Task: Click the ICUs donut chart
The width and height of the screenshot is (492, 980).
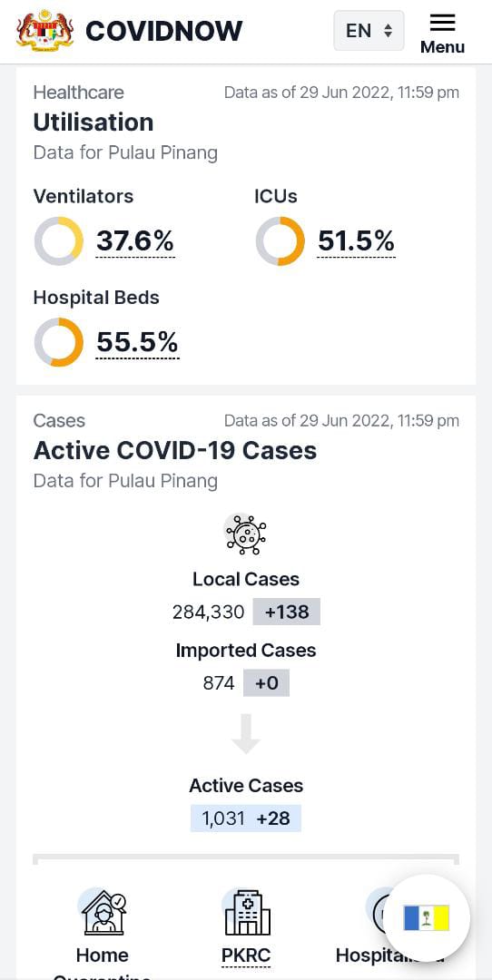Action: 280,241
